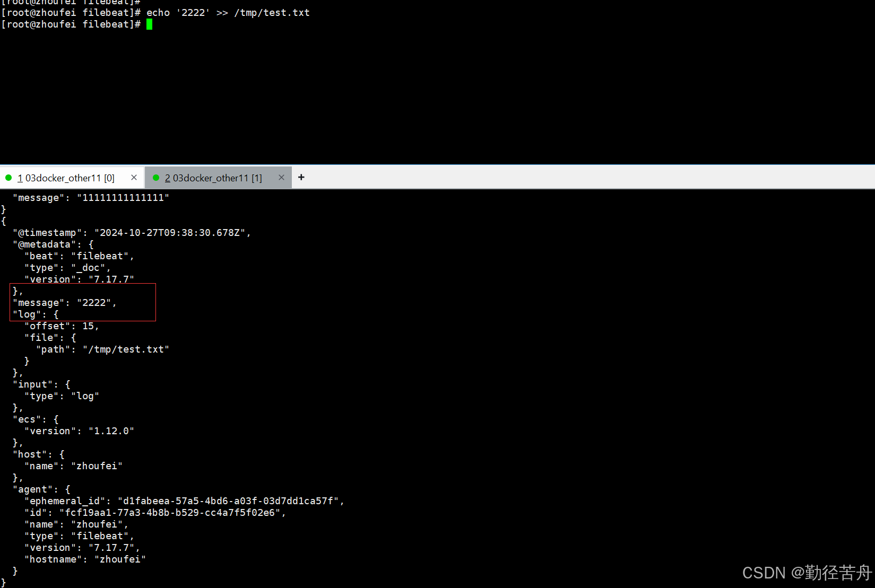The width and height of the screenshot is (875, 588).
Task: Click the terminal cursor block at prompt
Action: pos(150,24)
